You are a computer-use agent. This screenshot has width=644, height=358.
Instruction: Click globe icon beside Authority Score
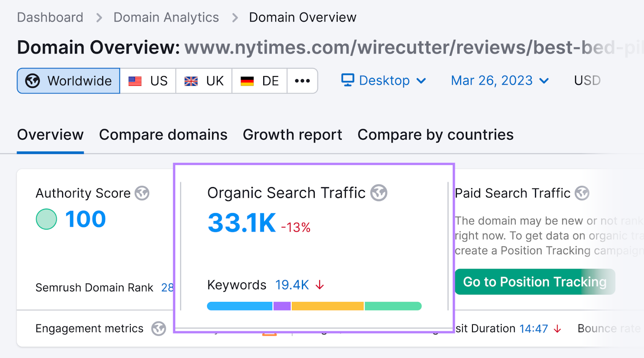pos(142,193)
